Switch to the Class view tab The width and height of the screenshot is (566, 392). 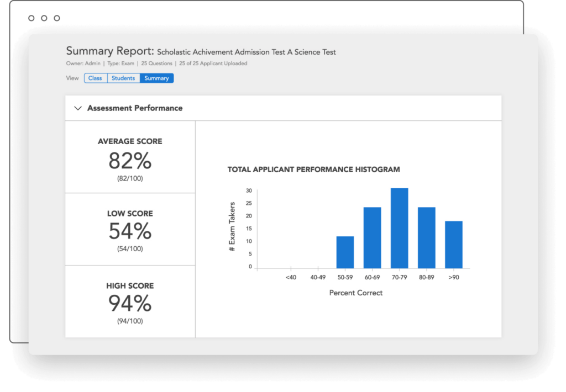[x=95, y=78]
